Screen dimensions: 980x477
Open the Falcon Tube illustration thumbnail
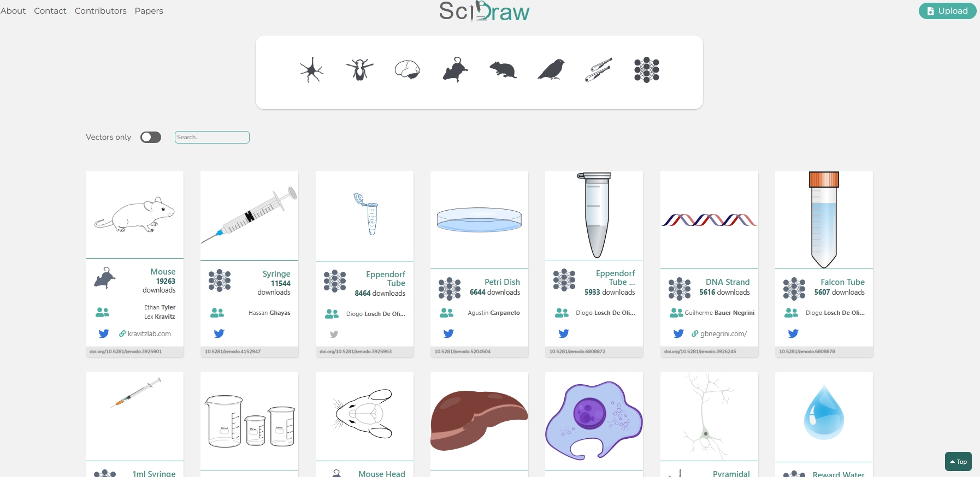click(824, 219)
